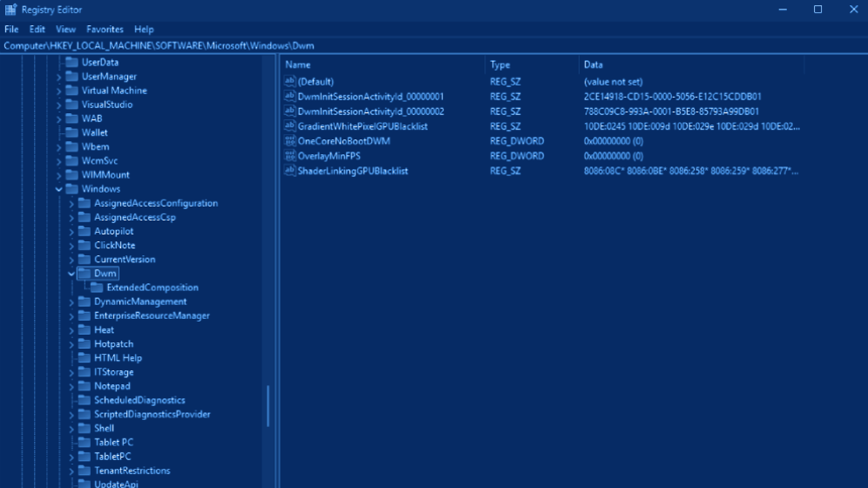Click the OneCoreNoBootDWM DWORD value icon

291,141
